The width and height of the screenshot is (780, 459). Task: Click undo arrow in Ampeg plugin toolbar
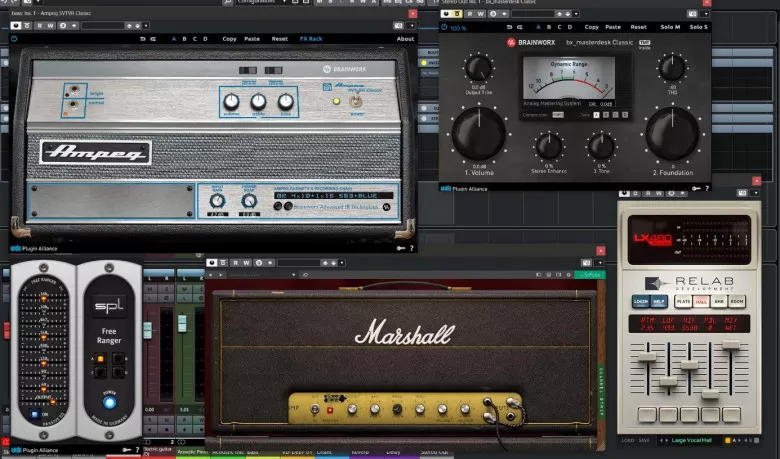pyautogui.click(x=143, y=39)
